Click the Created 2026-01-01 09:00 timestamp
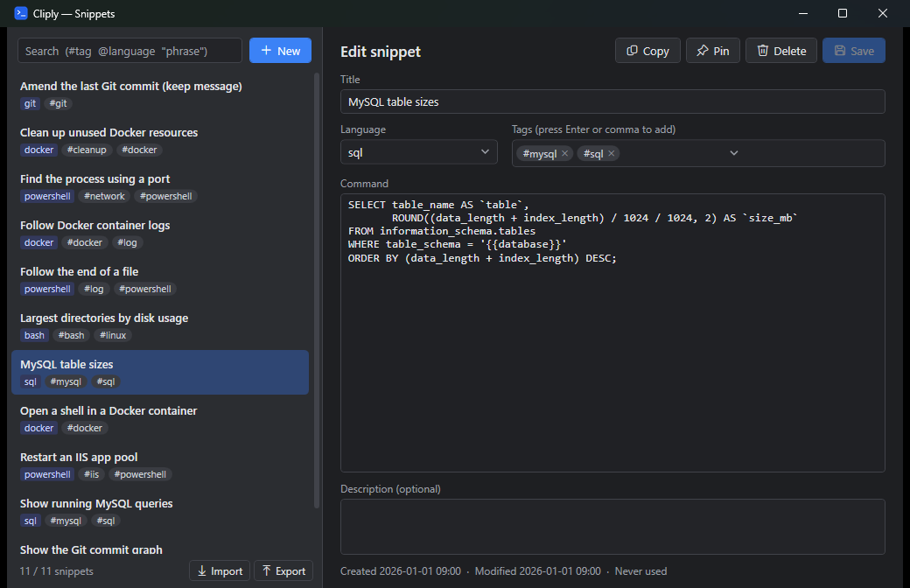 (401, 571)
